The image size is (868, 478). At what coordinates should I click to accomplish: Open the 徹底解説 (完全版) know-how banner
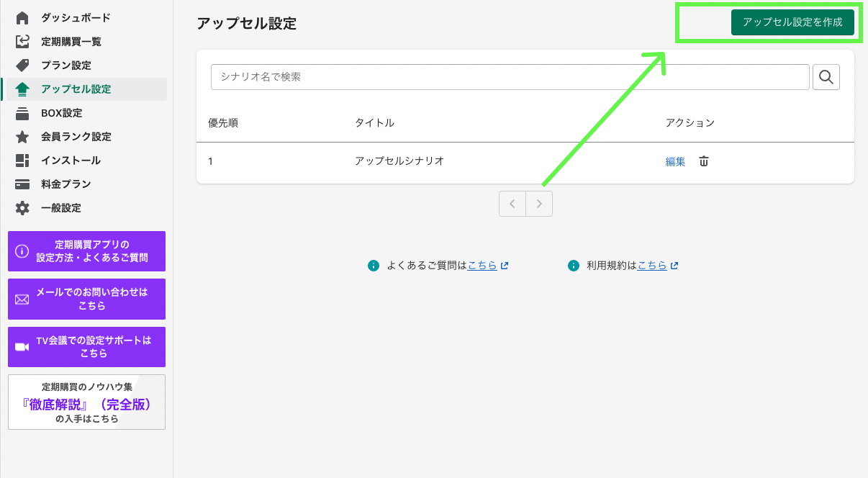[86, 402]
